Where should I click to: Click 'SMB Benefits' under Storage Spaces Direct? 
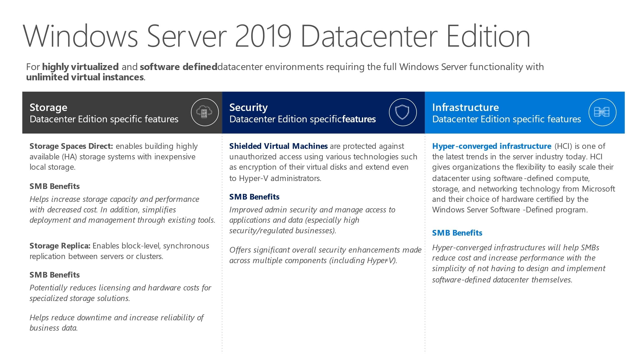[x=55, y=186]
